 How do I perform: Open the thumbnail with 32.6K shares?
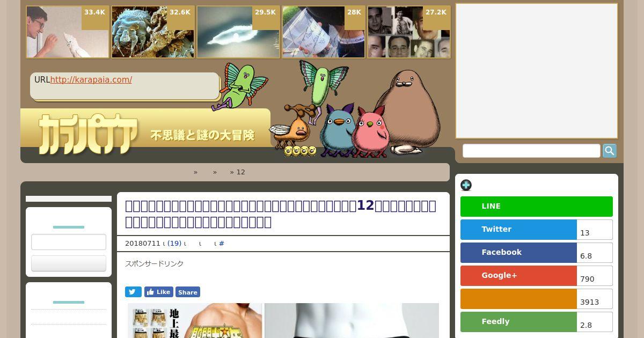153,32
